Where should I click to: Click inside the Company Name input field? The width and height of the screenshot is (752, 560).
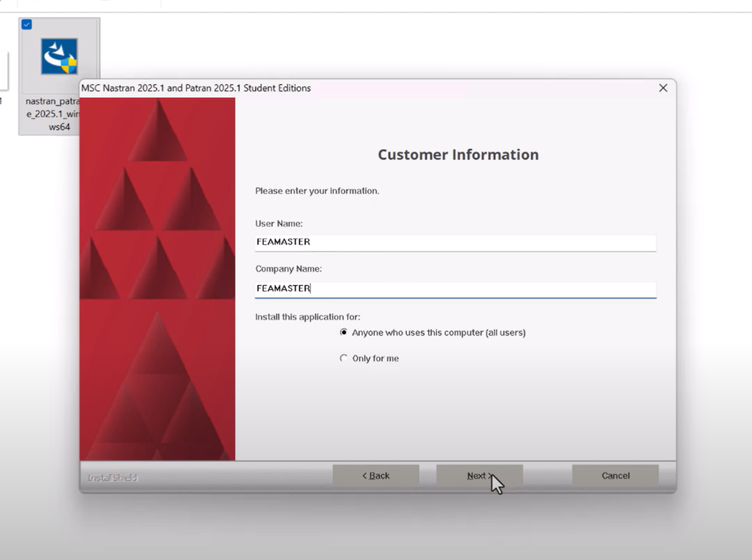click(x=454, y=288)
